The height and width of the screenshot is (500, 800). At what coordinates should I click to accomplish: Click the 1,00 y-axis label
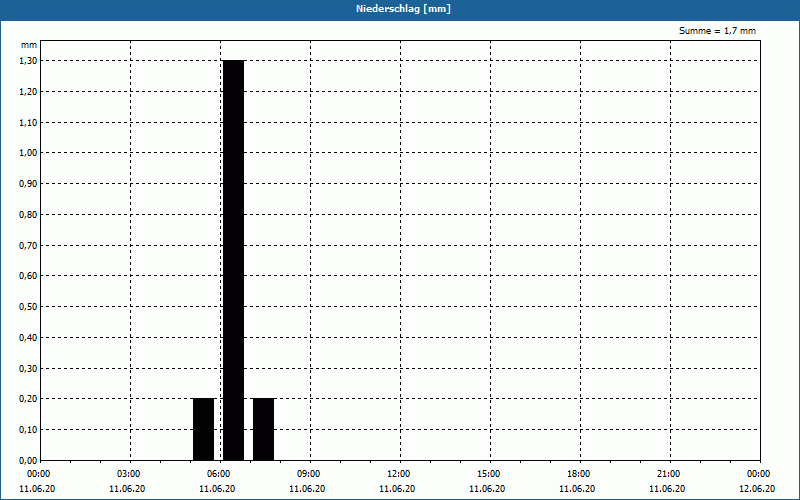(28, 153)
